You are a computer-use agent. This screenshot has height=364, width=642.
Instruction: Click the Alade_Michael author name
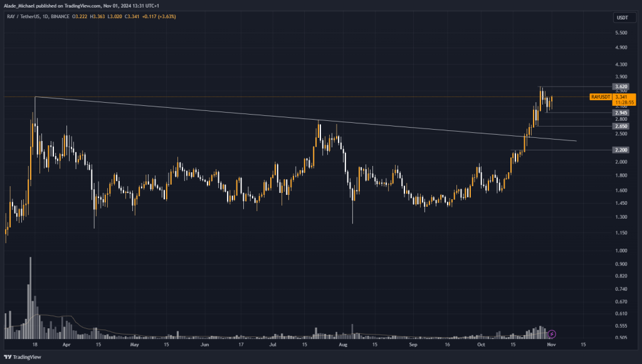(x=23, y=6)
